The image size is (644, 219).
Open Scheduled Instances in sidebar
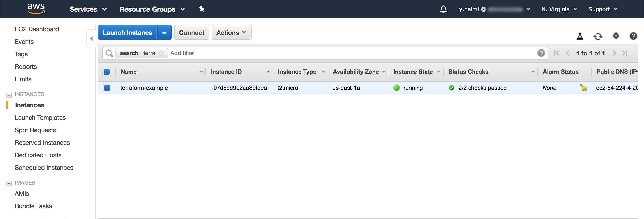pos(44,167)
